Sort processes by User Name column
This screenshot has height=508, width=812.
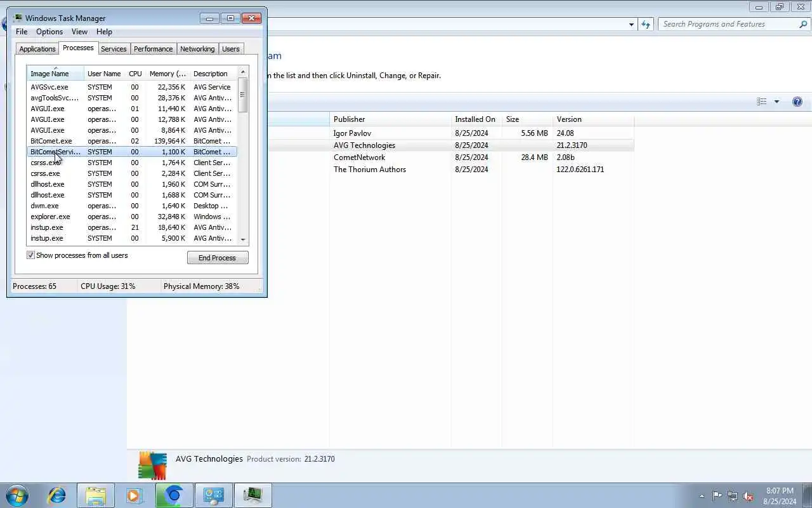click(104, 74)
